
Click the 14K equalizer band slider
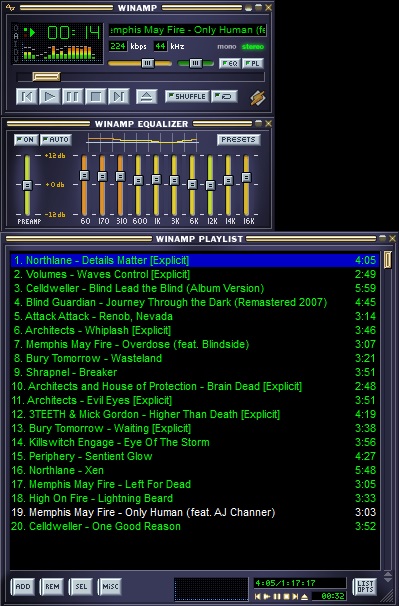point(228,180)
